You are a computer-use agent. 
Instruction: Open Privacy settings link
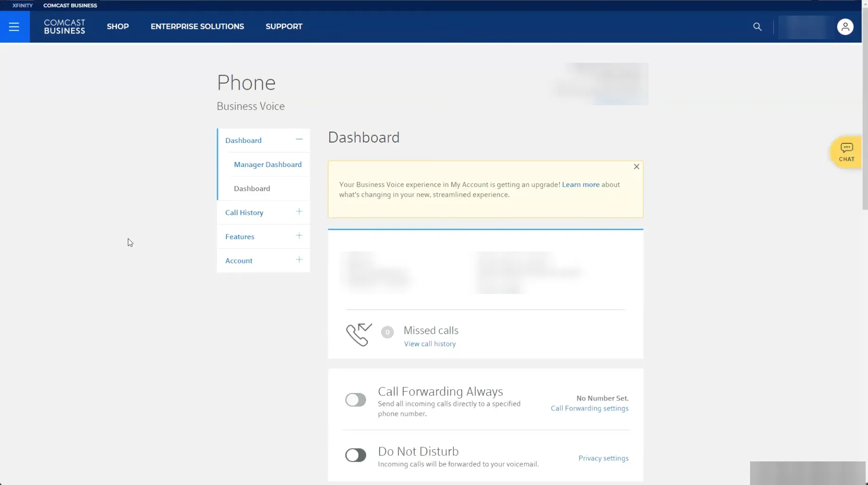603,459
